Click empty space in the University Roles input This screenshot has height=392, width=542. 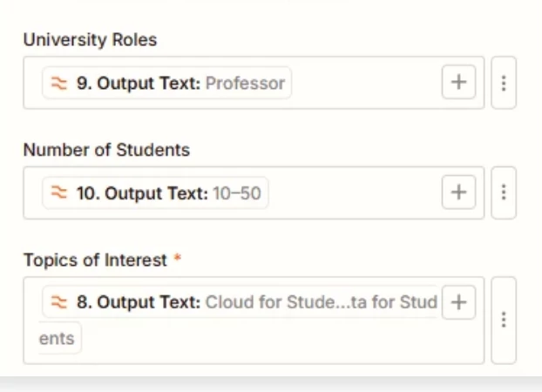[366, 84]
